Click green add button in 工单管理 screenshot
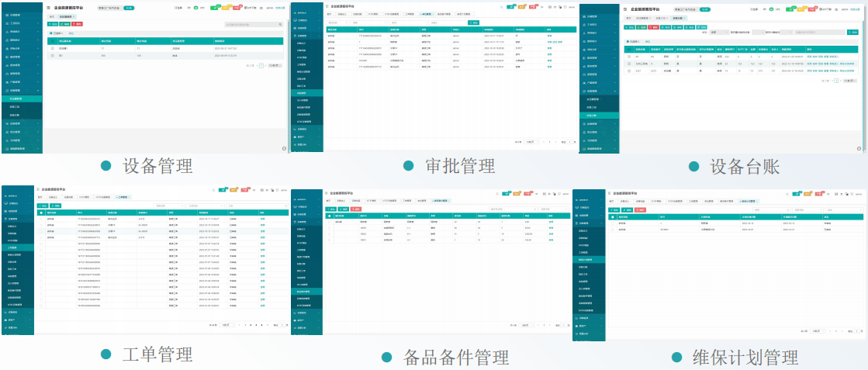The height and width of the screenshot is (370, 868). 43,206
